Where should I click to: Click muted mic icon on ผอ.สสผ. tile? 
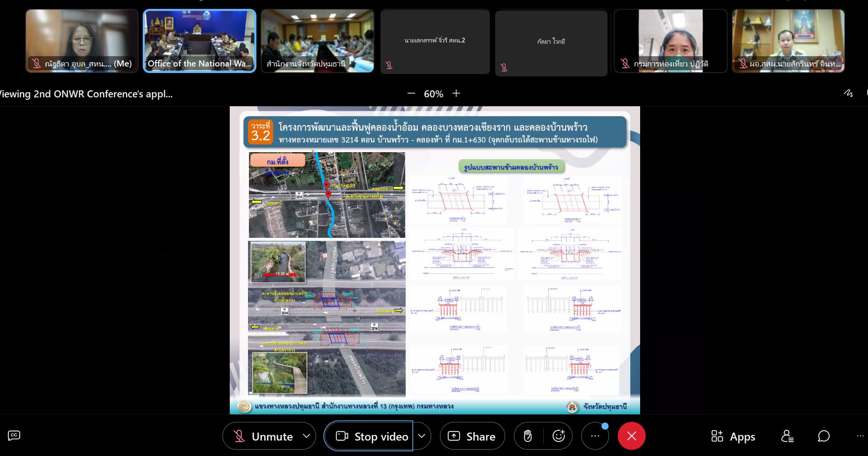tap(743, 64)
